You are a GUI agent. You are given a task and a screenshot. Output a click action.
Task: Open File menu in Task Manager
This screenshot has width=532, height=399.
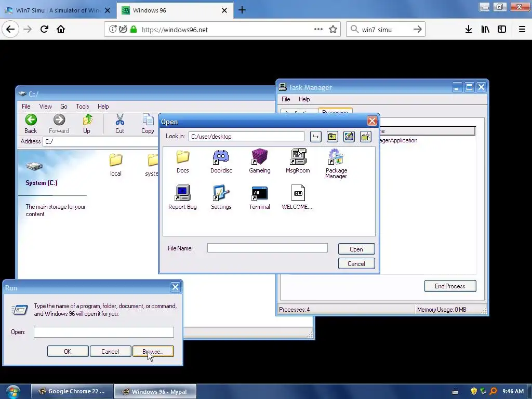[286, 99]
